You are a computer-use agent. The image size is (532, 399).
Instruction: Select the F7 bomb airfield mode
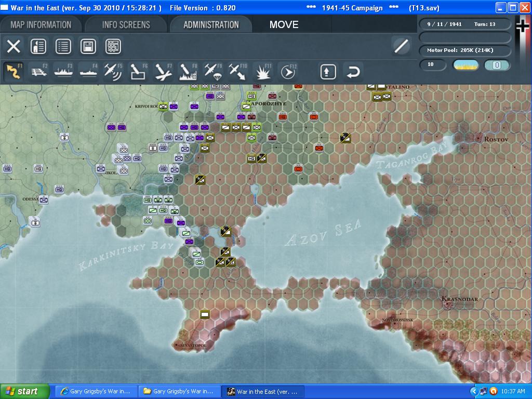pos(163,72)
